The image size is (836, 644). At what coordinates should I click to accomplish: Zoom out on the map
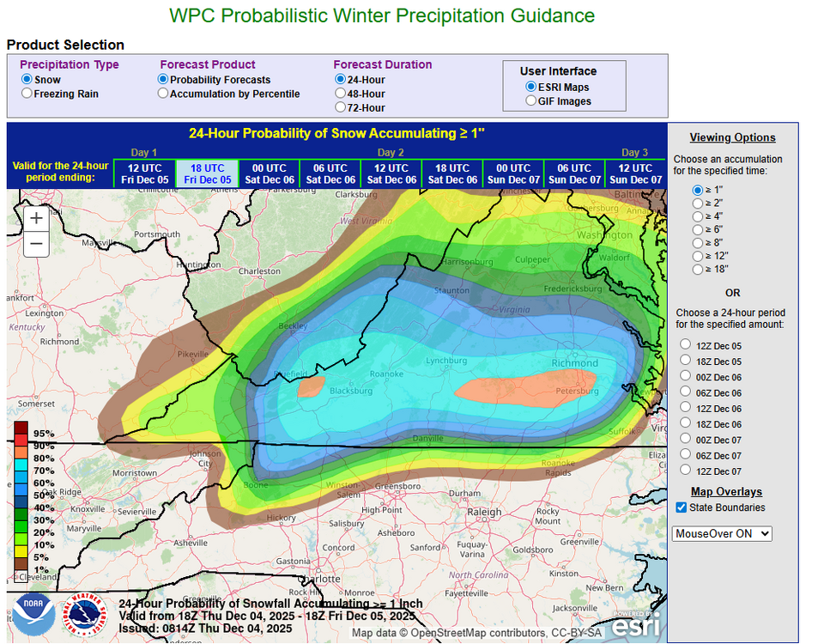tap(36, 245)
